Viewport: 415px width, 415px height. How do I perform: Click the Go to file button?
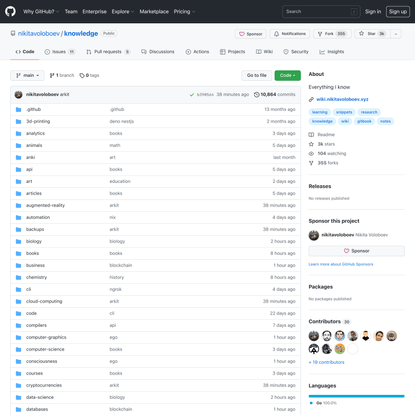click(x=257, y=76)
